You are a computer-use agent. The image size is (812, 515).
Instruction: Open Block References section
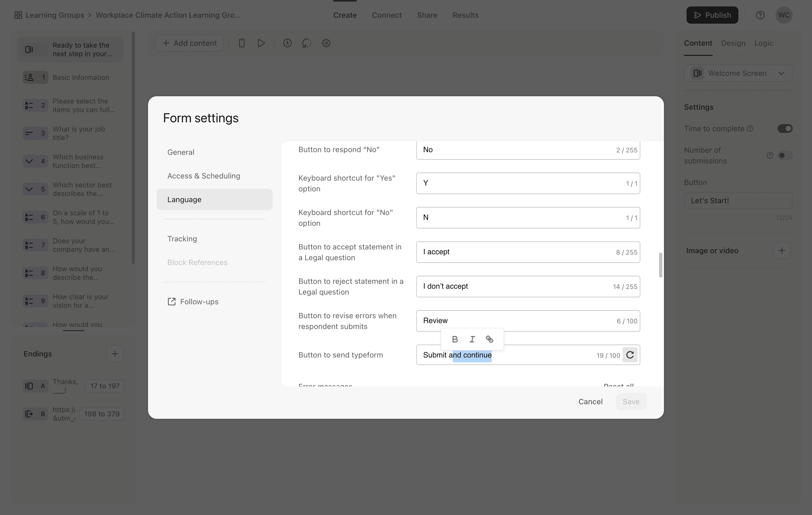(214, 262)
